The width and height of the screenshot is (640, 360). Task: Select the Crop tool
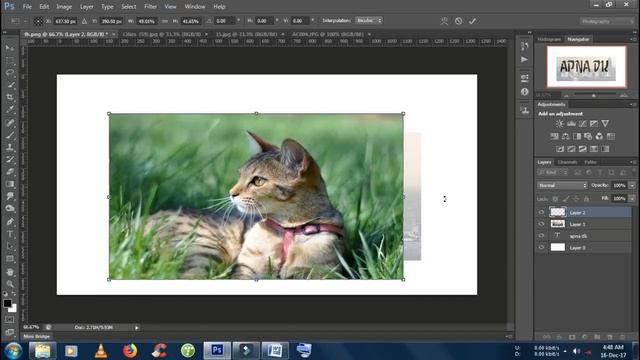tap(10, 98)
